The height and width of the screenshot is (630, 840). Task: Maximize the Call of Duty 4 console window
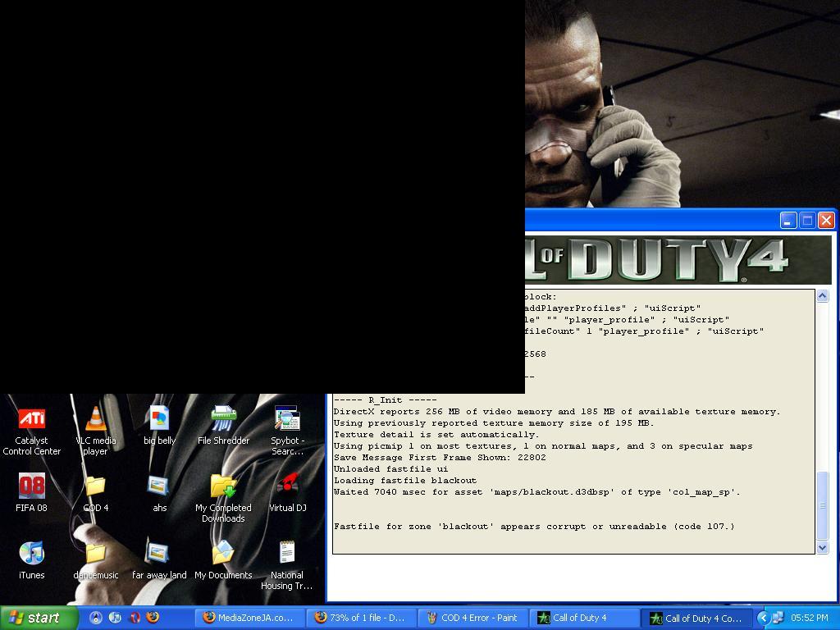(x=807, y=220)
